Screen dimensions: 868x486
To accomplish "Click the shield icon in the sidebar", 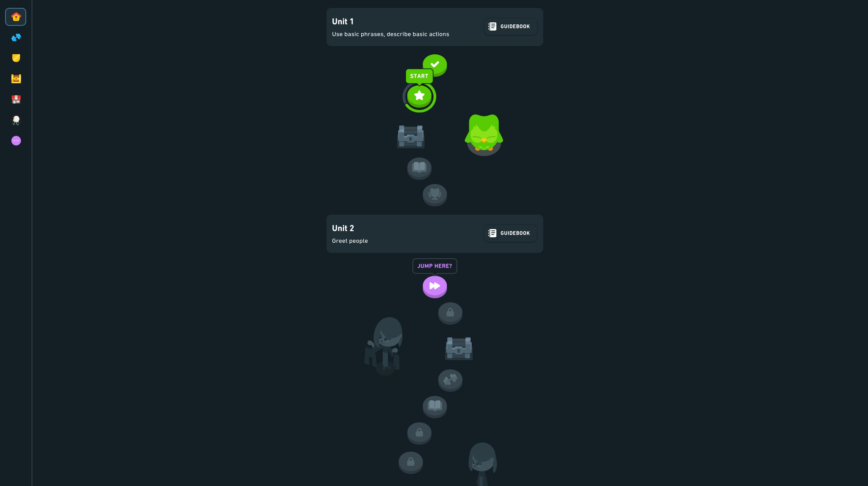I will [16, 58].
